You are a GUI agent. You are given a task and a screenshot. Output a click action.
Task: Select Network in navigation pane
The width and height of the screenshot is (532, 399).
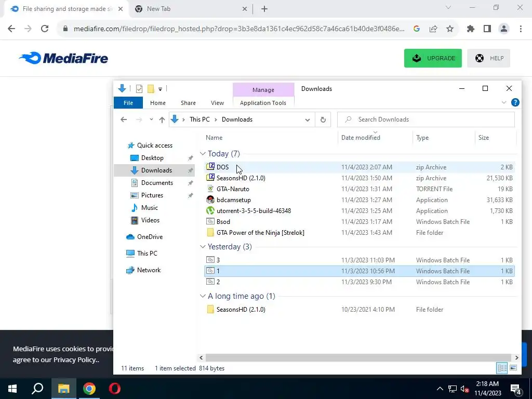click(x=149, y=270)
